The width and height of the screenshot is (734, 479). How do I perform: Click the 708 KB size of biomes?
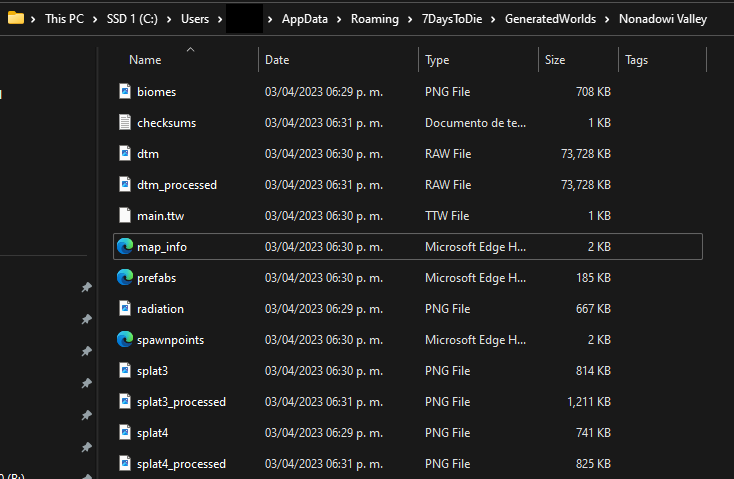pyautogui.click(x=593, y=92)
